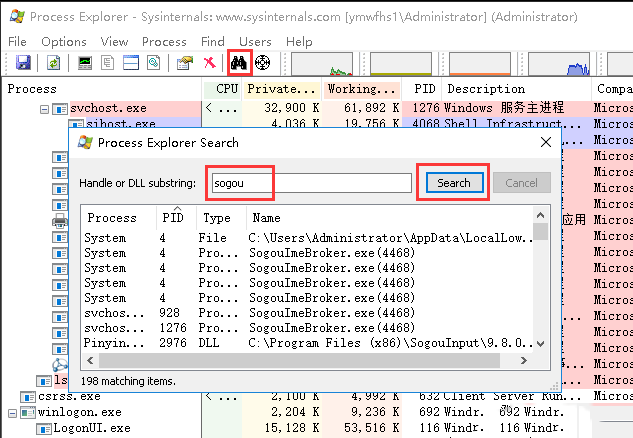Sort by the Description column header
Screen dimensions: 633x438
[517, 89]
